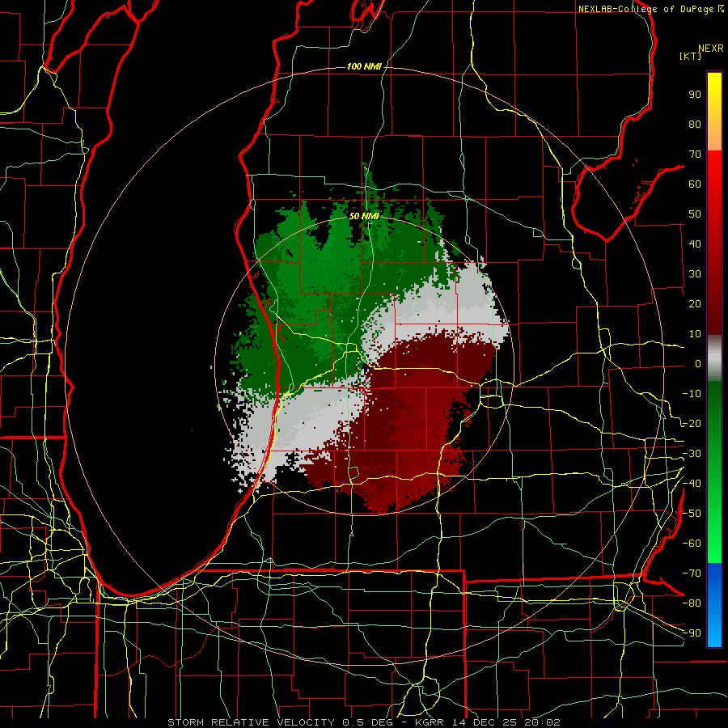Click the 70 value on the velocity scale

[x=695, y=154]
